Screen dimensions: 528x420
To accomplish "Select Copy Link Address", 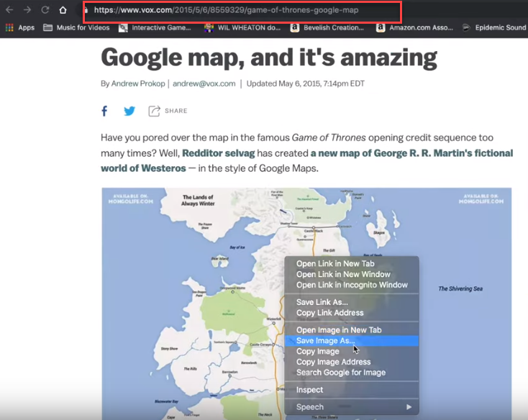I will pos(352,313).
